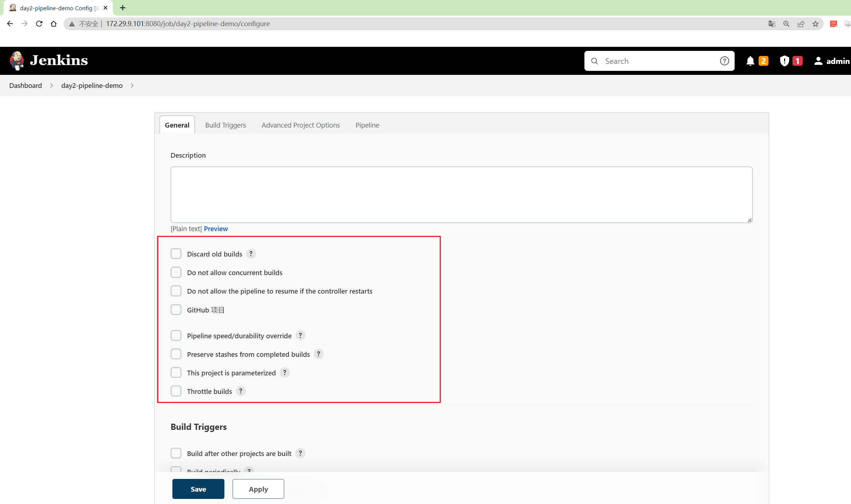Enable This project is parameterized

pos(176,372)
